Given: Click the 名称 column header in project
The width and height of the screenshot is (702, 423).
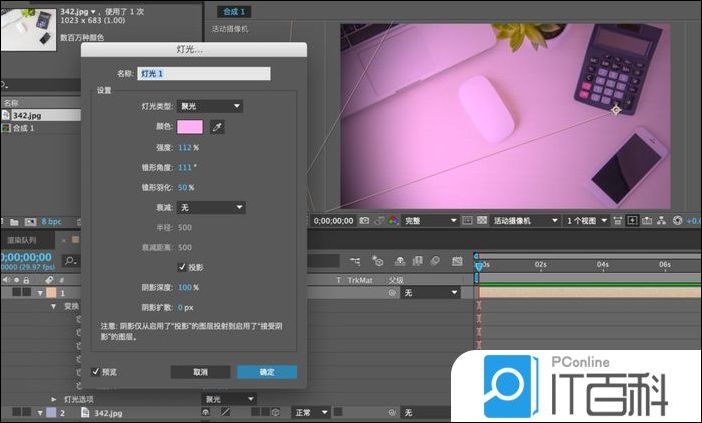Looking at the screenshot, I should point(11,103).
